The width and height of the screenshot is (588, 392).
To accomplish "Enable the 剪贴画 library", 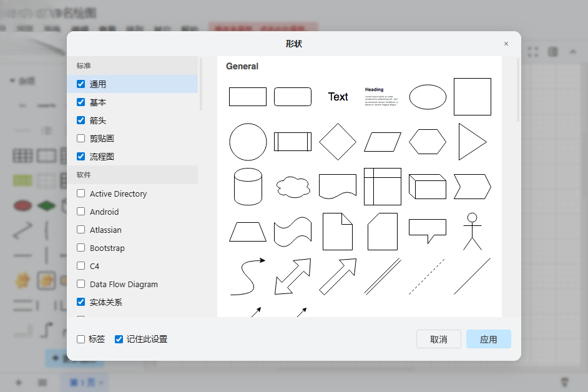I will pos(81,138).
